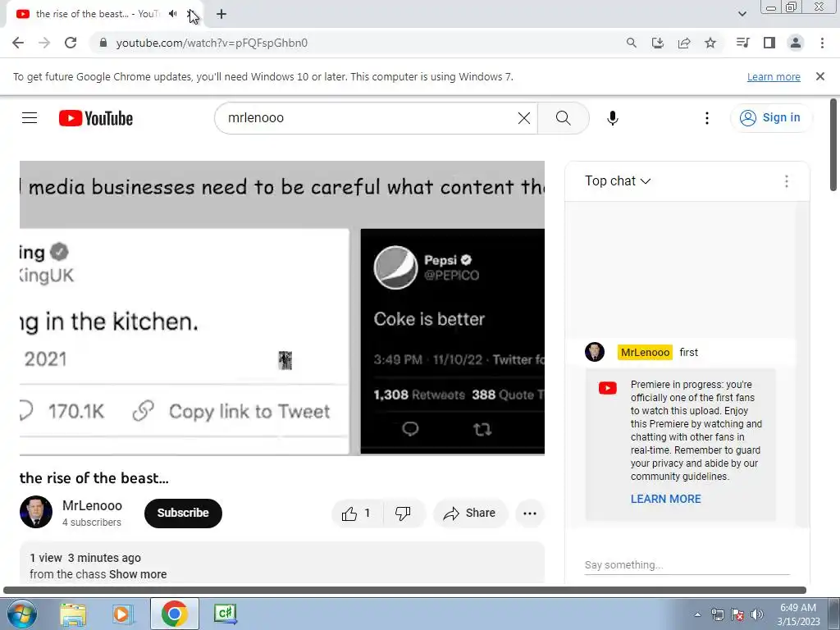Click the '4 subscribers' text

click(x=92, y=523)
